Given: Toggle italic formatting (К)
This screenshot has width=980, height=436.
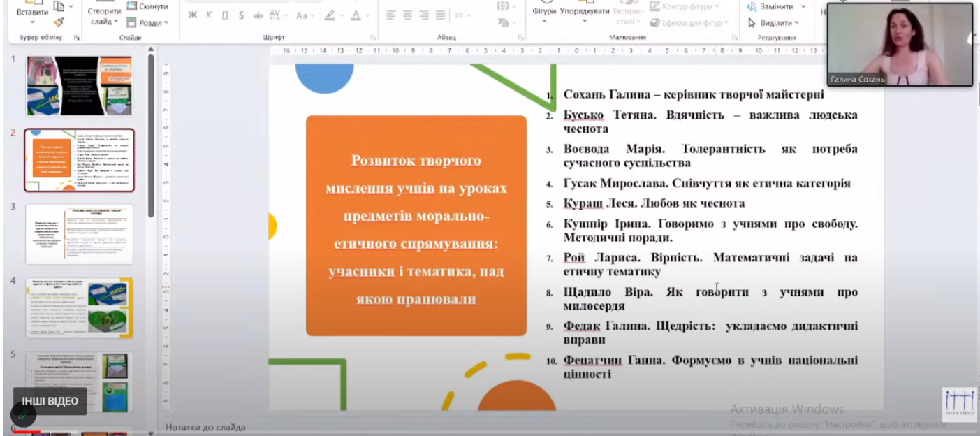Looking at the screenshot, I should (x=209, y=15).
